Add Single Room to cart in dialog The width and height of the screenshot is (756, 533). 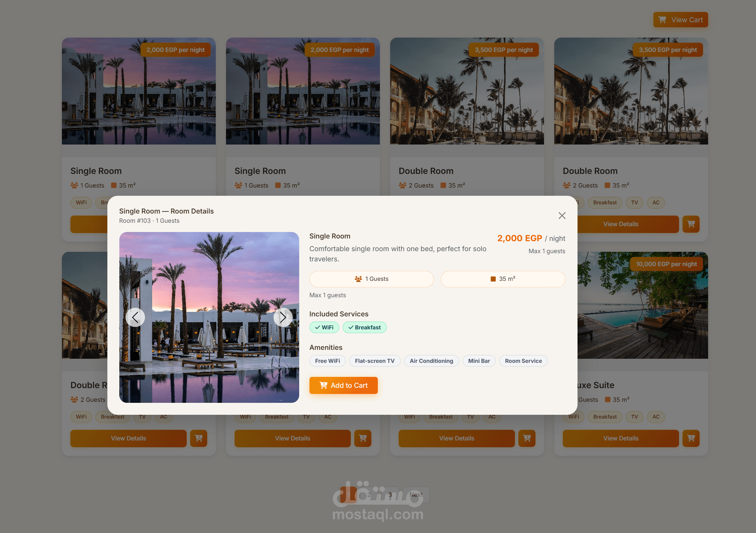(343, 385)
